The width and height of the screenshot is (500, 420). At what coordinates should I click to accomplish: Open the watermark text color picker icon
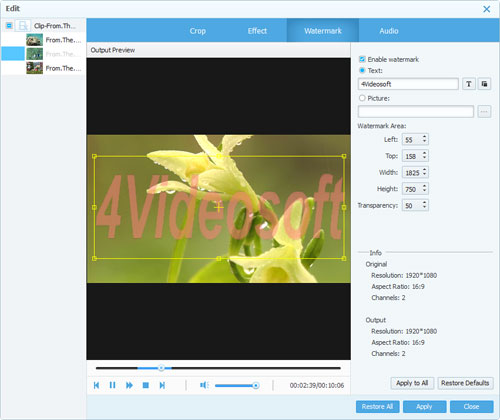click(x=484, y=84)
